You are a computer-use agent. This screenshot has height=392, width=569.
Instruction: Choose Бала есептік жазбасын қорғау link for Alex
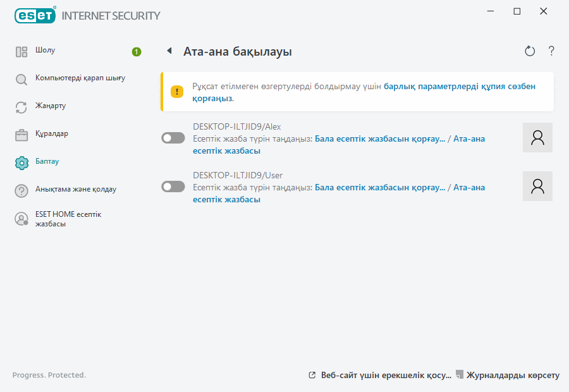379,138
